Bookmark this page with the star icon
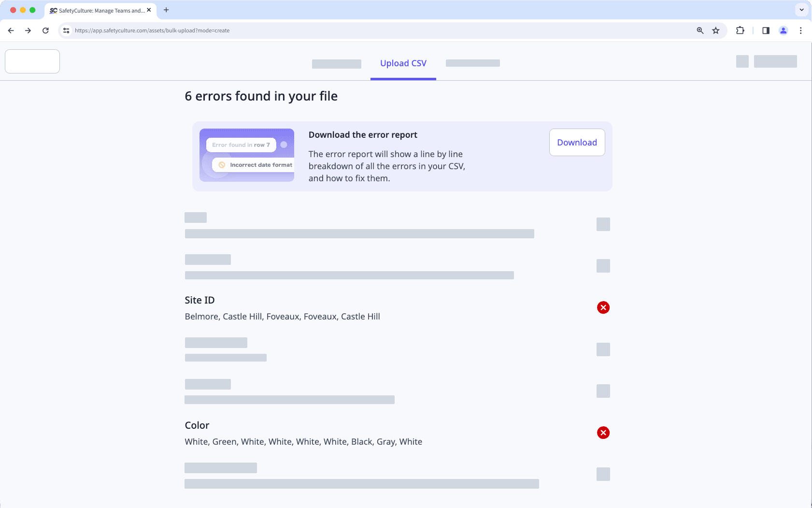The image size is (812, 508). (x=715, y=30)
